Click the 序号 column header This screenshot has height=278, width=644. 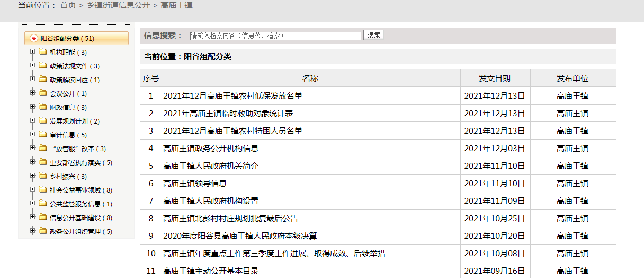click(151, 79)
